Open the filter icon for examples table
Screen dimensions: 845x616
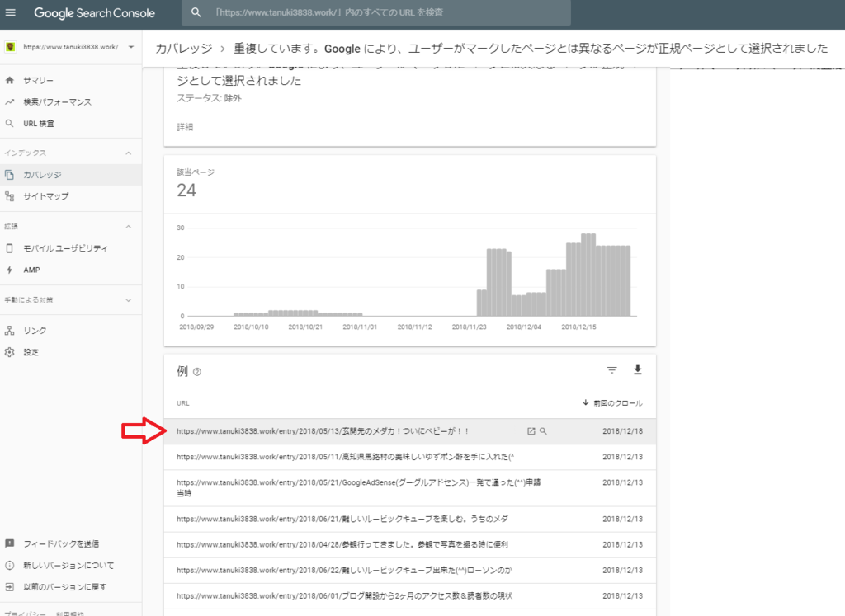[611, 370]
